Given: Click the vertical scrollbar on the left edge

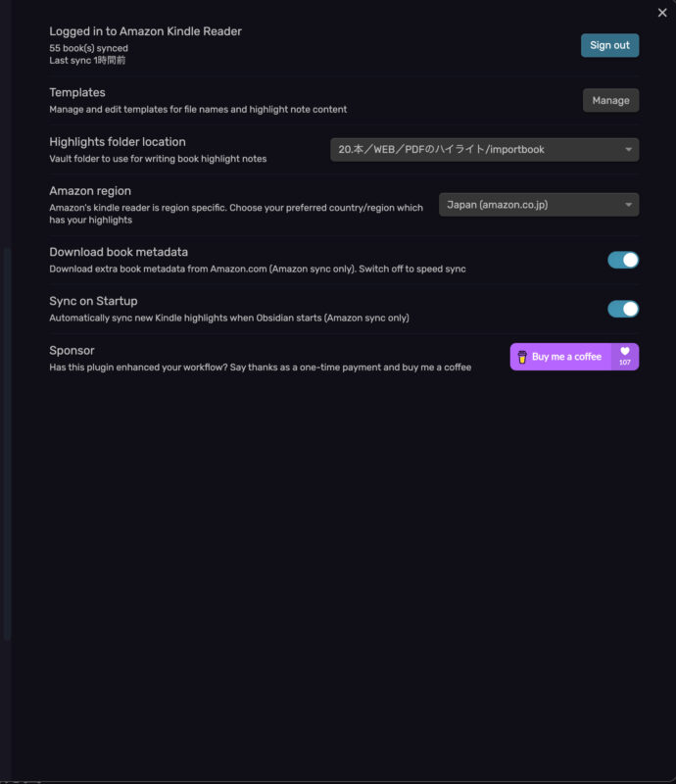Looking at the screenshot, I should click(7, 441).
